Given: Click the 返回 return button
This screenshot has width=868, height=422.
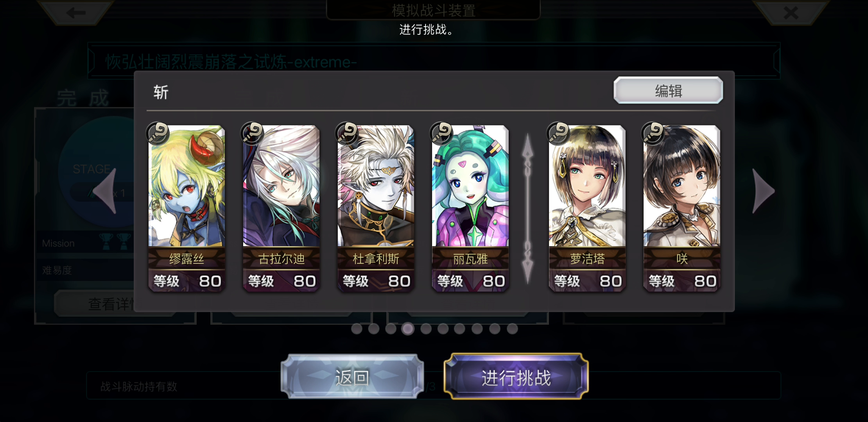Looking at the screenshot, I should point(352,377).
